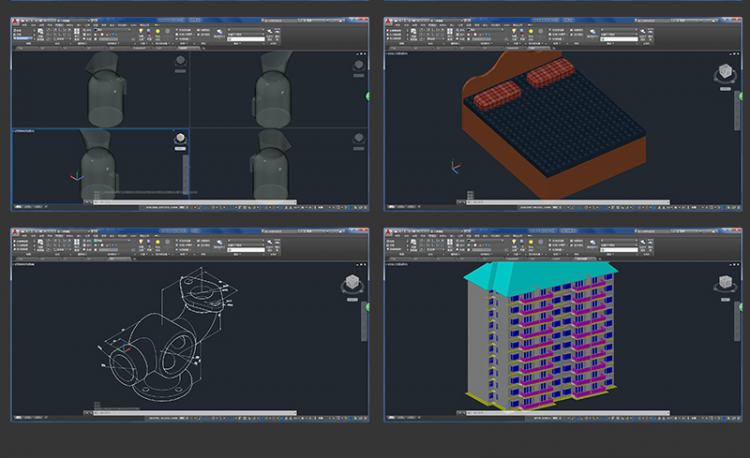This screenshot has height=458, width=750.
Task: Click the blue materials sphere in the apartment building window ribbon
Action: [522, 241]
